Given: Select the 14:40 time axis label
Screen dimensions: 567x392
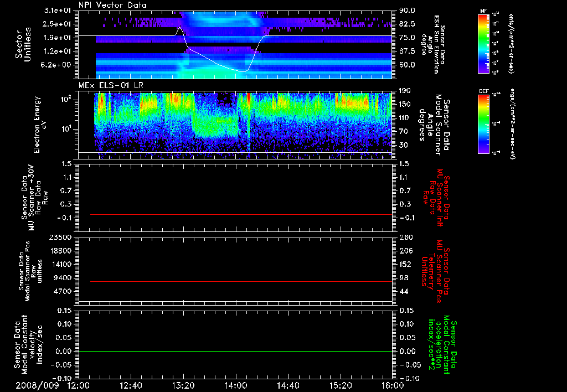Looking at the screenshot, I should click(x=288, y=385).
